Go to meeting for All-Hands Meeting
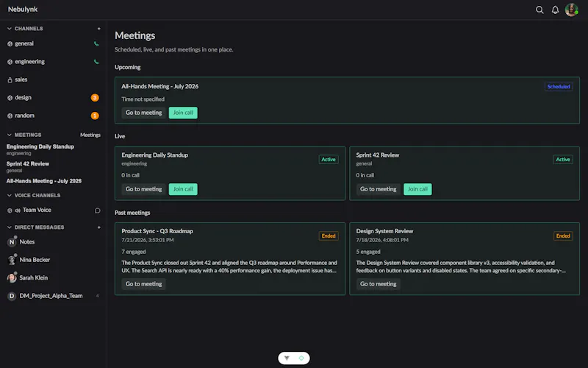588x368 pixels. click(143, 113)
